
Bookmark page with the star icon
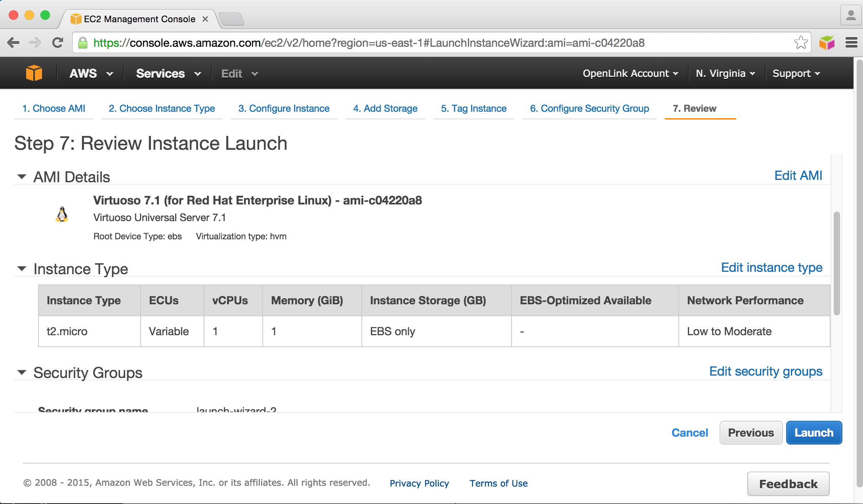pos(800,42)
